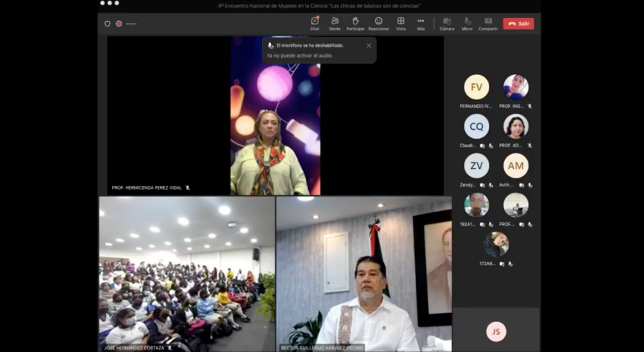Leave the meeting with Salir button

coord(518,24)
